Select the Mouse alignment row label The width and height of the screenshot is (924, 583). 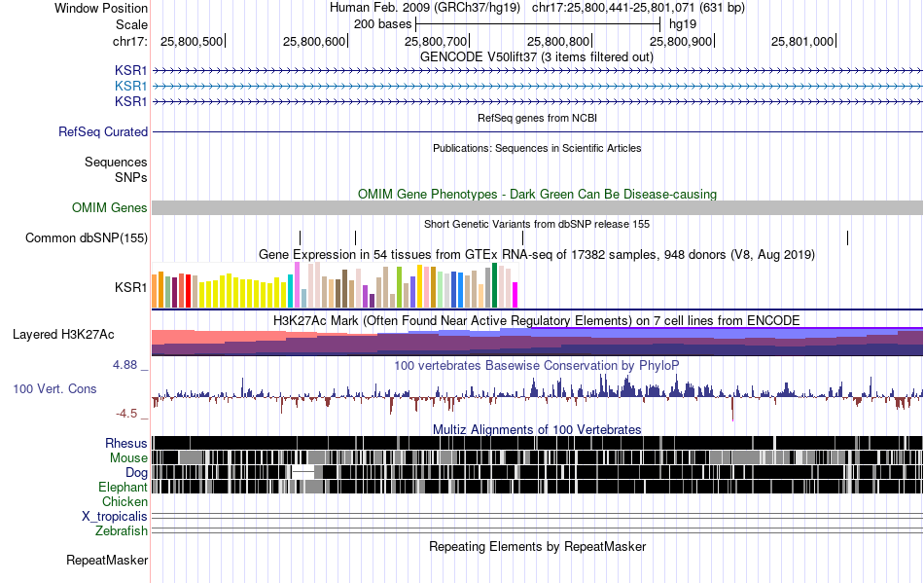click(128, 458)
